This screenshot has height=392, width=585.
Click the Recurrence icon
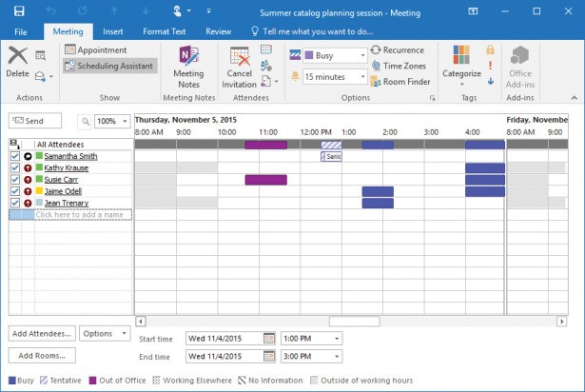point(377,49)
